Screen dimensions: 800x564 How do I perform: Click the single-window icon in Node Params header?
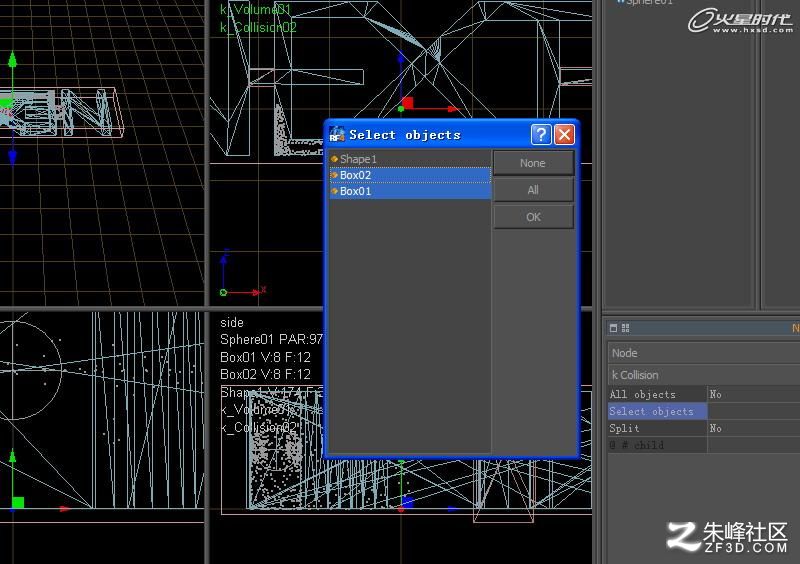pos(613,328)
